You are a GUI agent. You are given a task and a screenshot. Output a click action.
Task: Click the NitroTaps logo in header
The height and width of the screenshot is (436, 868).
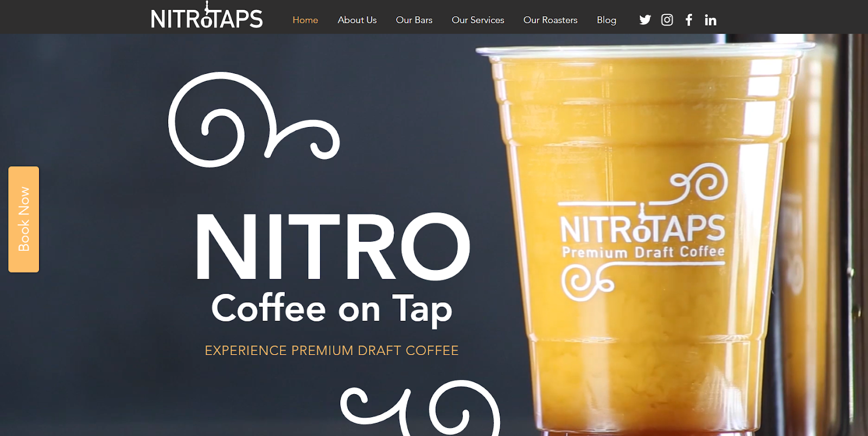(207, 17)
